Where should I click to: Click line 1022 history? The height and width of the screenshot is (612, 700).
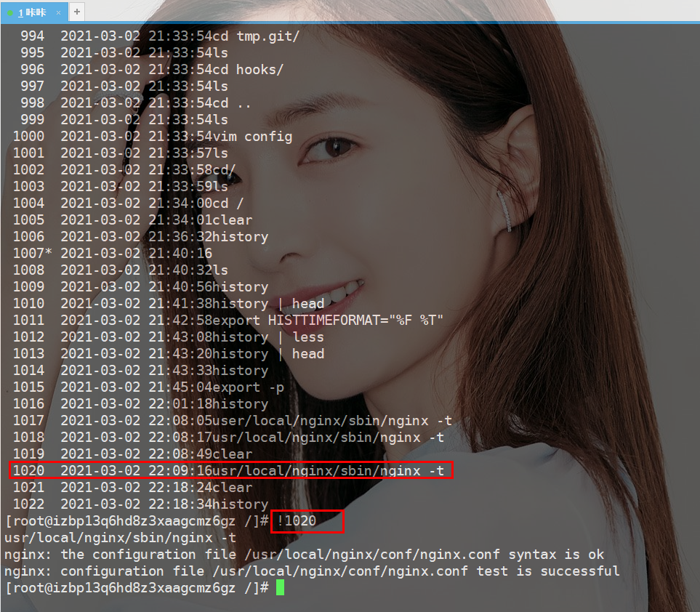coord(140,504)
